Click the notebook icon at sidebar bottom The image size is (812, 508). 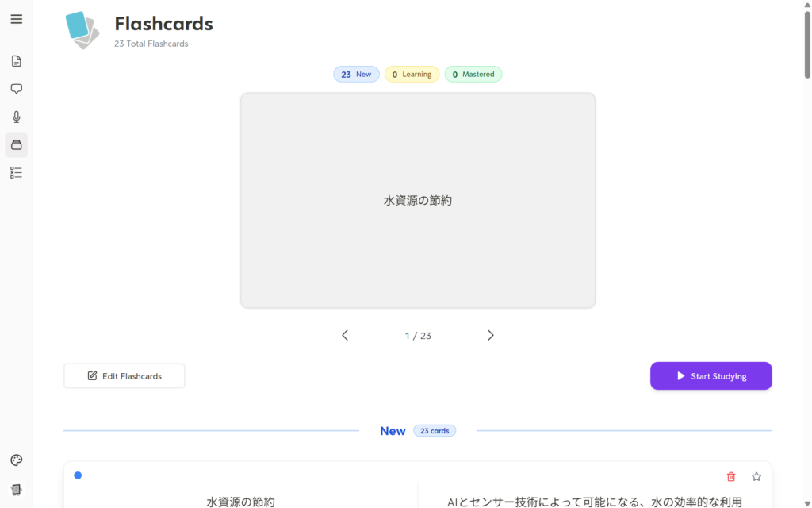(16, 489)
